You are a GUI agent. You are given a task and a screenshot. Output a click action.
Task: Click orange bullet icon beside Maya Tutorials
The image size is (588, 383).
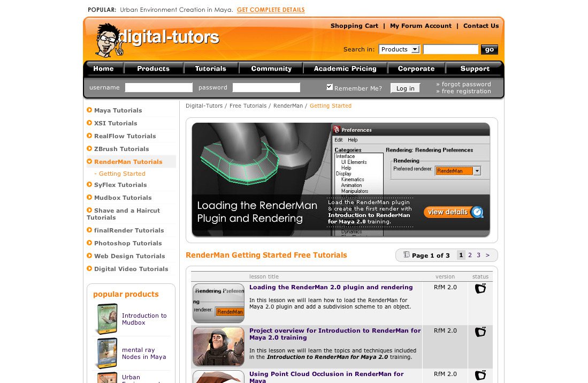[89, 110]
